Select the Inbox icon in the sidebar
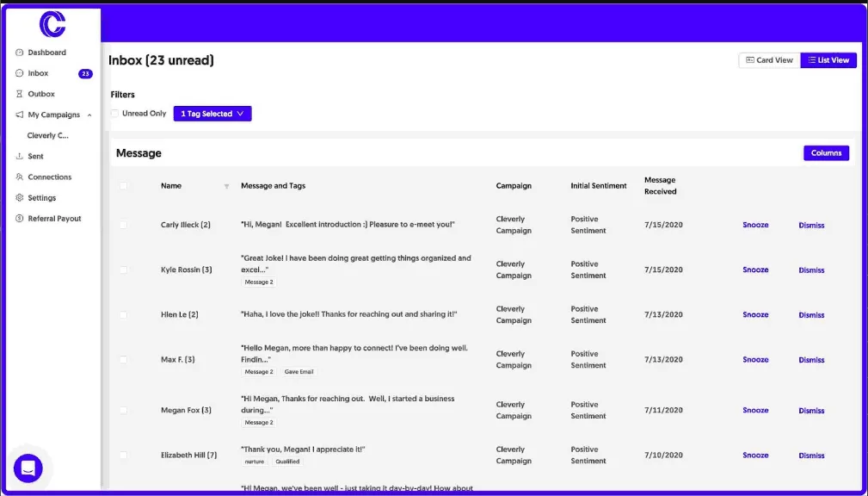Viewport: 868px width, 496px height. pyautogui.click(x=19, y=72)
